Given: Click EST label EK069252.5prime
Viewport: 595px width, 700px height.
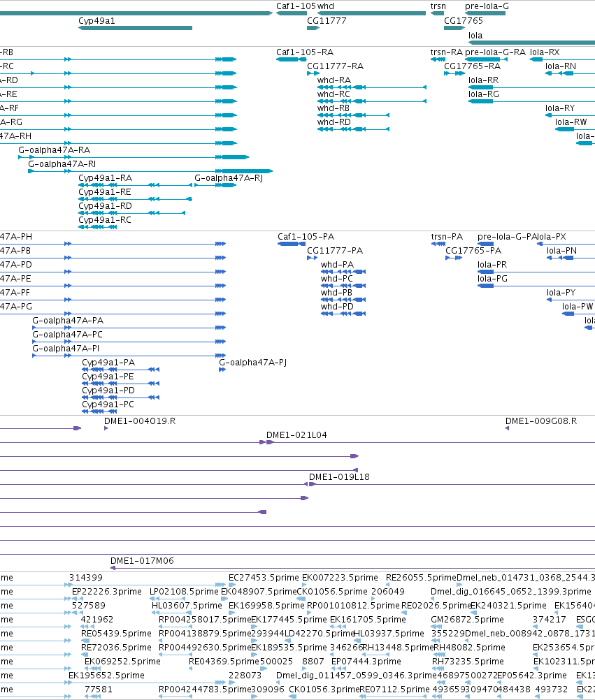Looking at the screenshot, I should 122,662.
